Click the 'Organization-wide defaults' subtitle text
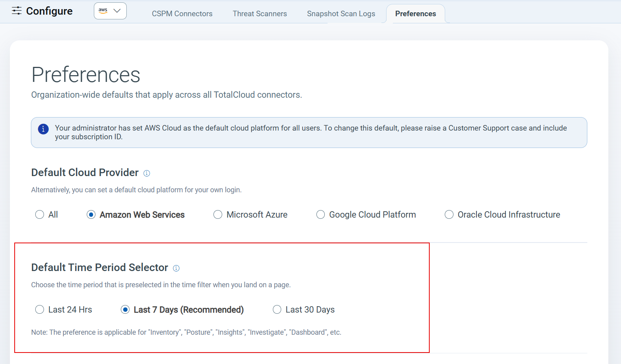This screenshot has width=621, height=364. click(167, 95)
